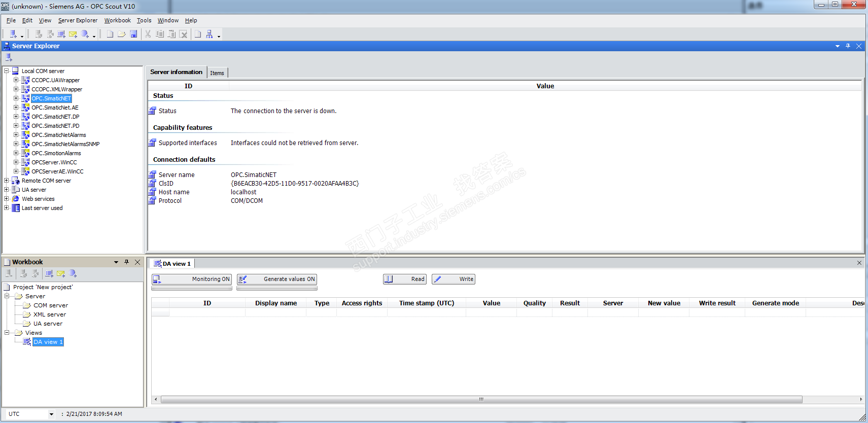Image resolution: width=868 pixels, height=423 pixels.
Task: Click the disconnect server toolbar icon
Action: (50, 34)
